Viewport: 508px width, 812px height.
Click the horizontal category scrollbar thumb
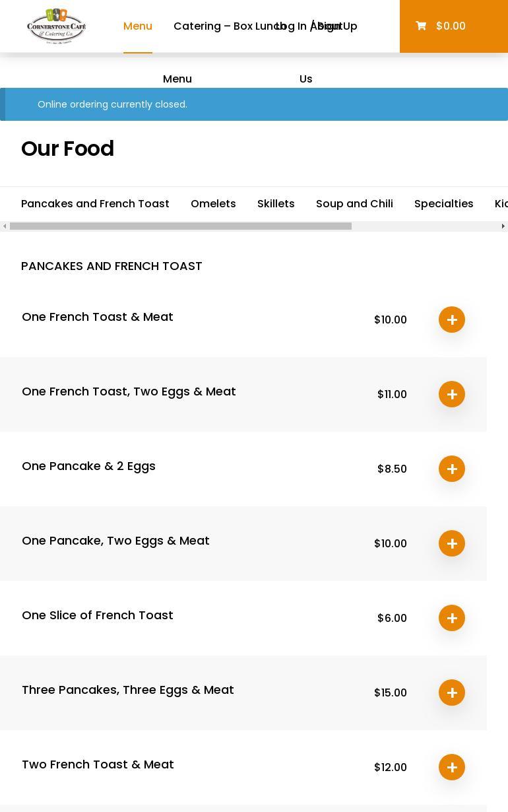coord(180,226)
